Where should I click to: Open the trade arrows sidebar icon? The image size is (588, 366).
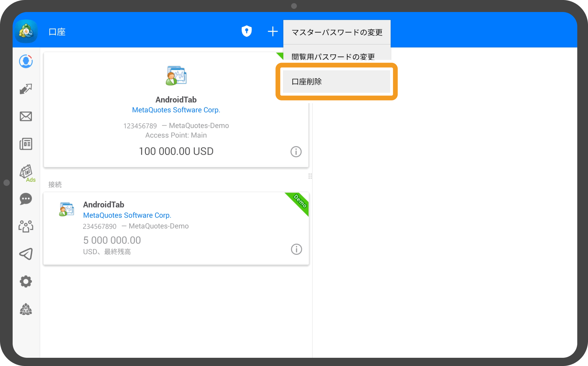coord(26,89)
